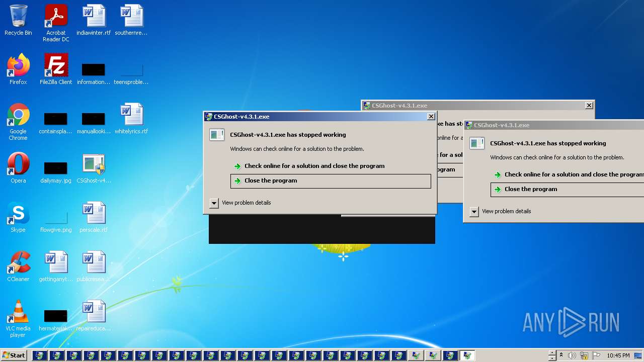Select the perscale.rtf document icon
Image resolution: width=644 pixels, height=362 pixels.
tap(94, 217)
